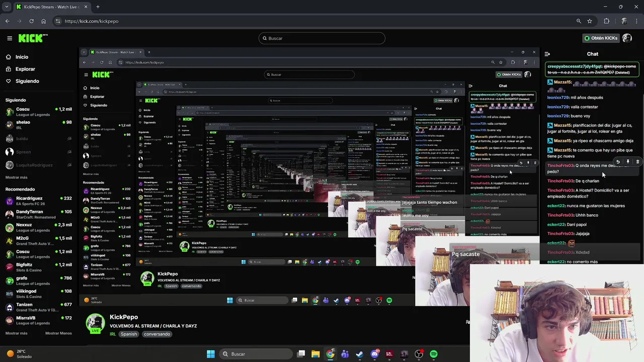Image resolution: width=644 pixels, height=362 pixels.
Task: Open Discord from the taskbar
Action: tap(374, 354)
